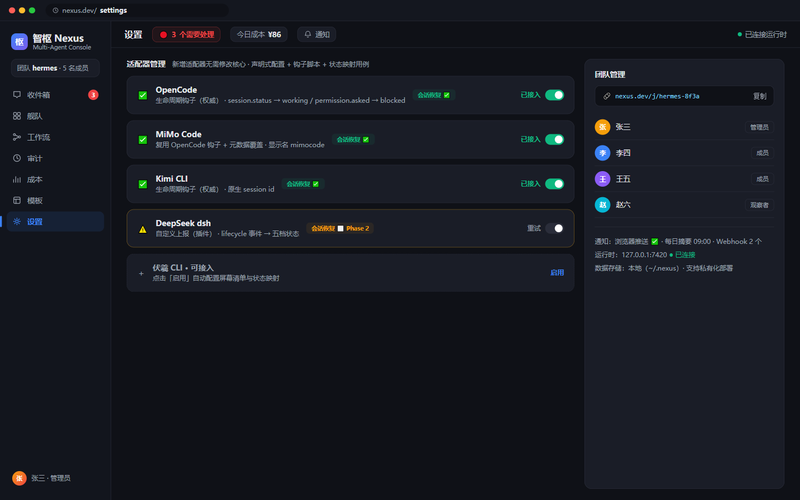
Task: Disable the OpenCode adapter toggle
Action: [x=554, y=95]
